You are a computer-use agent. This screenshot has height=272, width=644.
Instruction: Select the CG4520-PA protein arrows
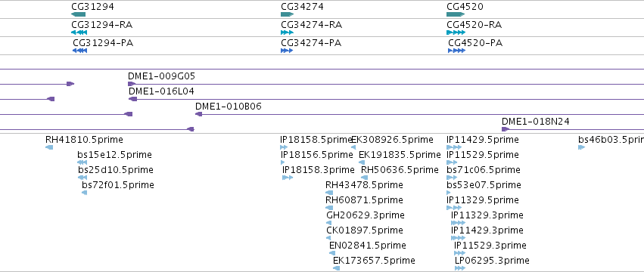pos(457,51)
